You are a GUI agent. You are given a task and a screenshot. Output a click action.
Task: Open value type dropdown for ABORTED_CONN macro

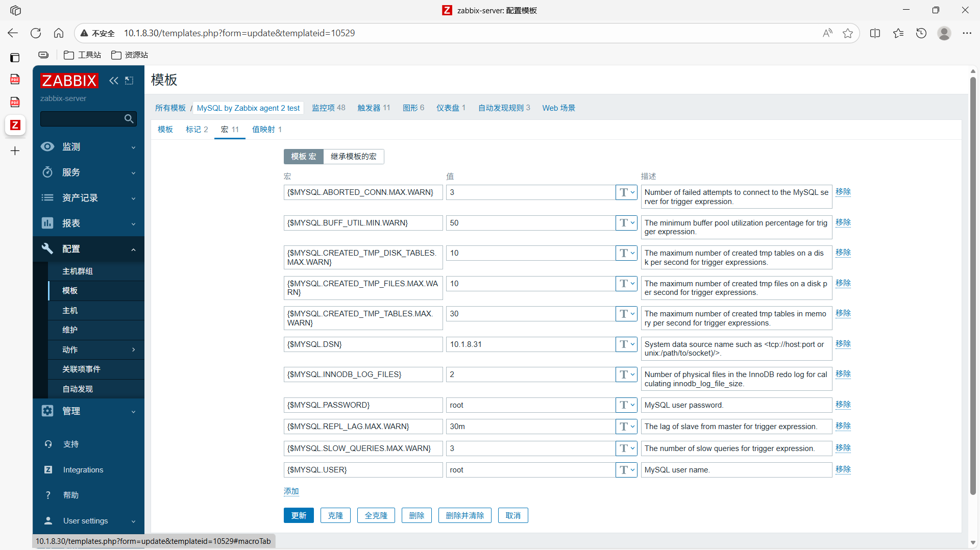tap(626, 192)
